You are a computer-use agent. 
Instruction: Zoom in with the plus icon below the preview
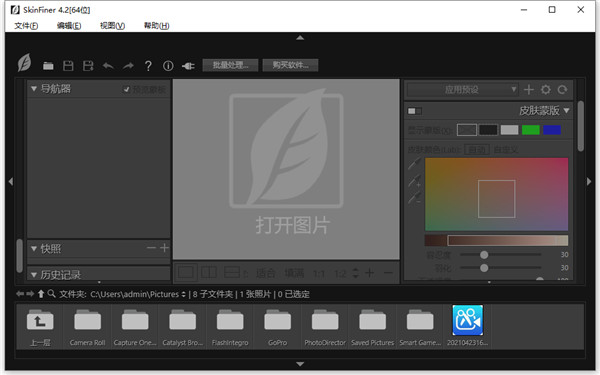(x=370, y=273)
